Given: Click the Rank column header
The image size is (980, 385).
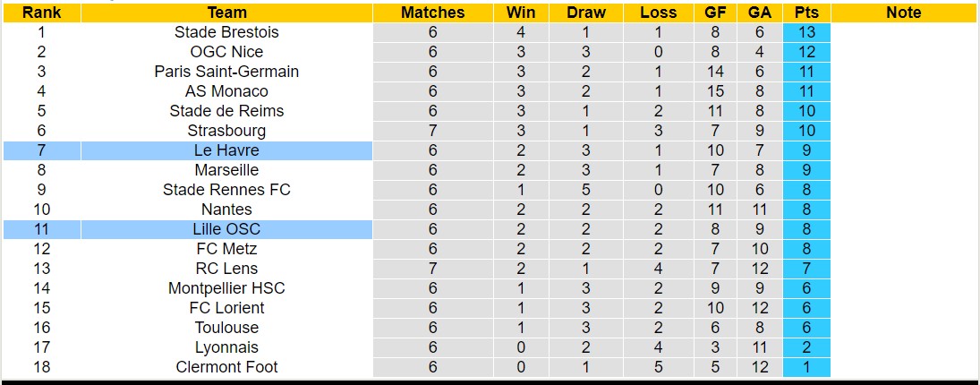Looking at the screenshot, I should click(41, 13).
